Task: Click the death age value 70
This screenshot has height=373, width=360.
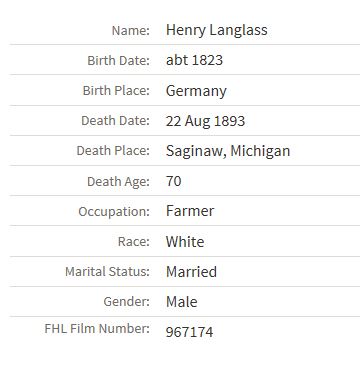Action: (174, 181)
